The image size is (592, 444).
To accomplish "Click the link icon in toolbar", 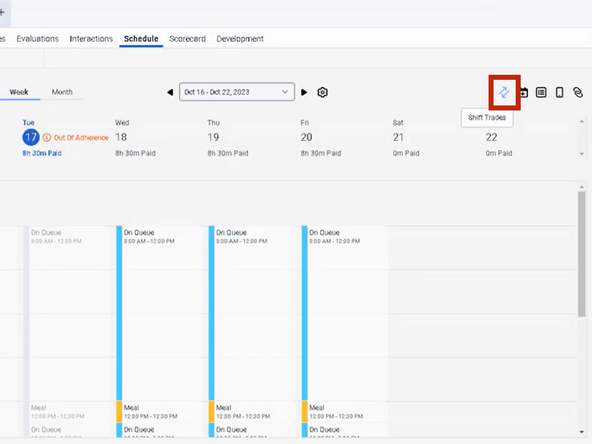I will pyautogui.click(x=578, y=92).
